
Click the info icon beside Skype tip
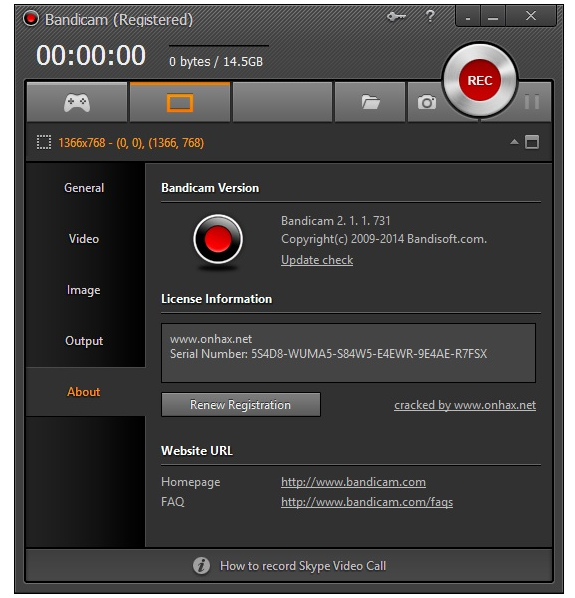(x=201, y=566)
